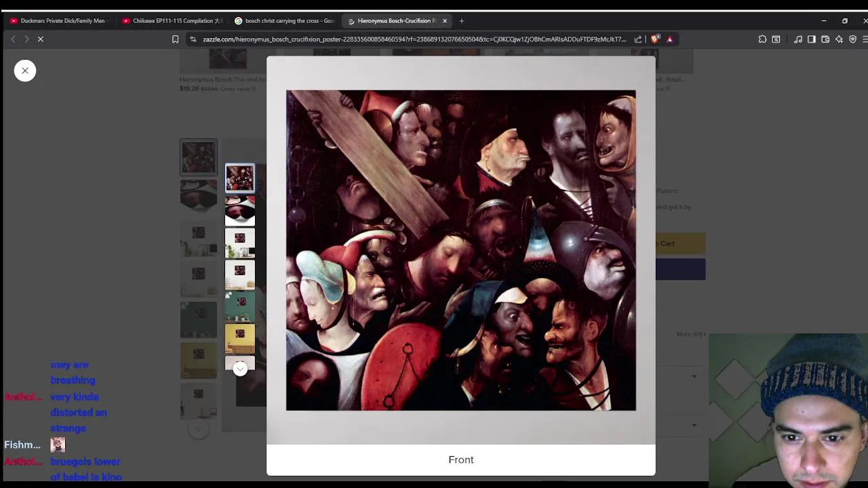Show more thumbnails with the down chevron

pyautogui.click(x=240, y=369)
